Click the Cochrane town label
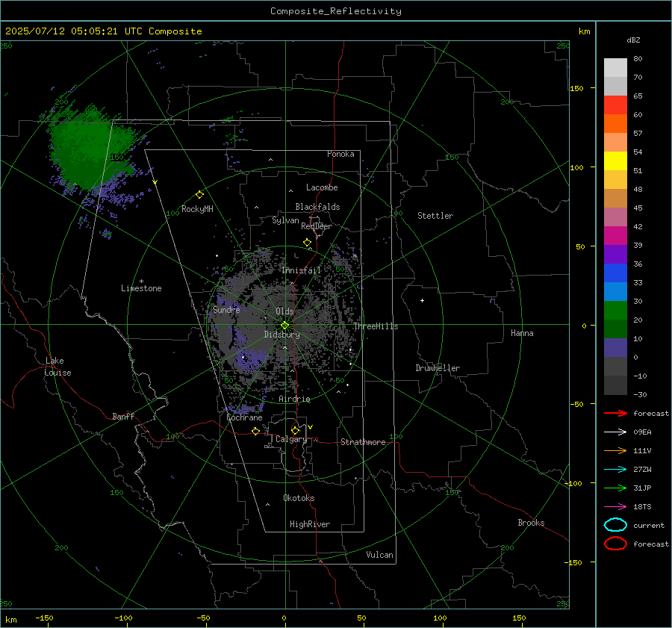The width and height of the screenshot is (672, 628). [x=244, y=417]
